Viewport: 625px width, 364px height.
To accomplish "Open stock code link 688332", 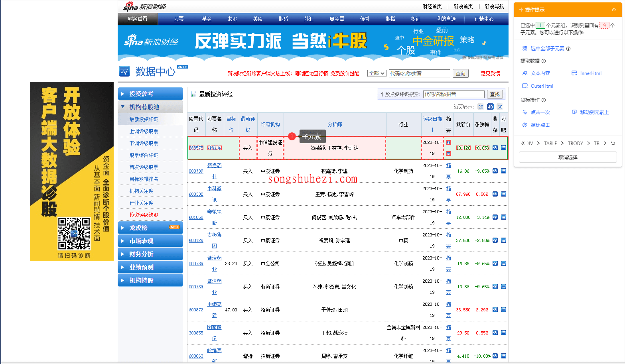I will click(196, 194).
